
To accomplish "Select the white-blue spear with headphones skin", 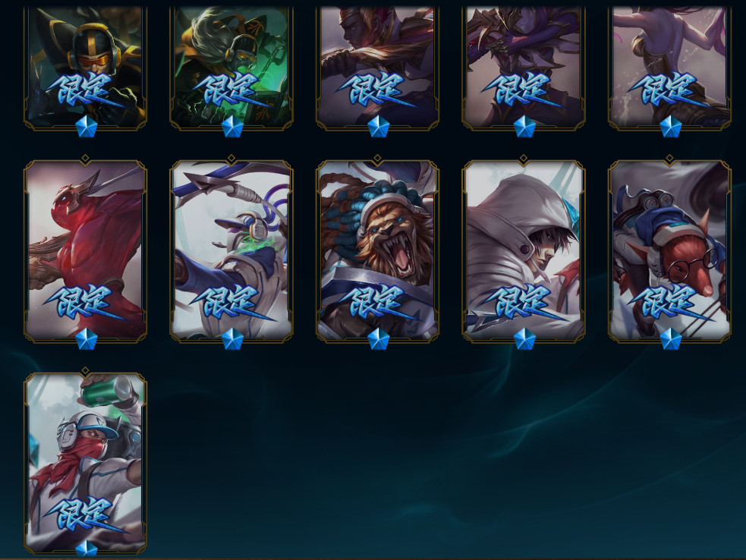I will pyautogui.click(x=231, y=250).
